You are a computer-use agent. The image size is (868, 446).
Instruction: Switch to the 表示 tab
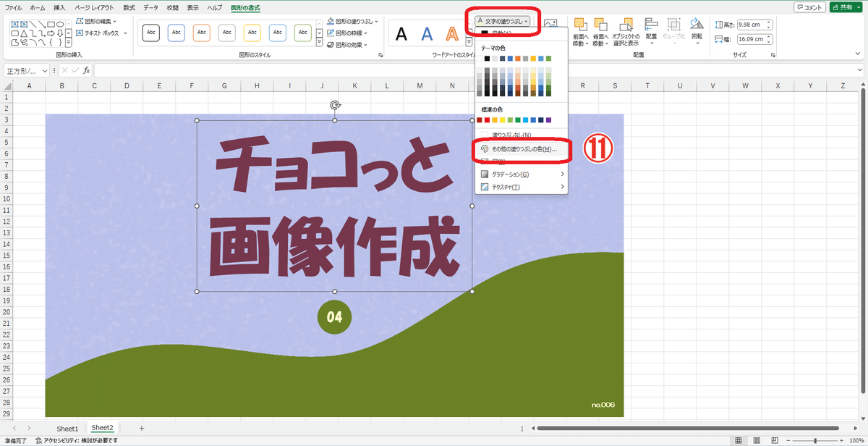[x=193, y=7]
